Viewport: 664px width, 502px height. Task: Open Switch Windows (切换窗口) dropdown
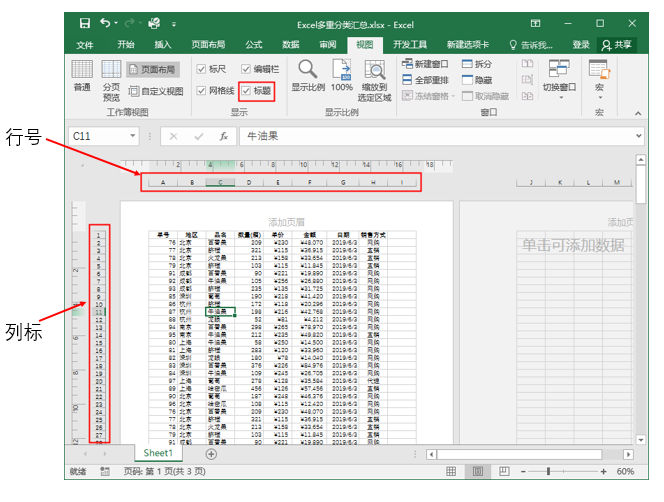[x=559, y=79]
